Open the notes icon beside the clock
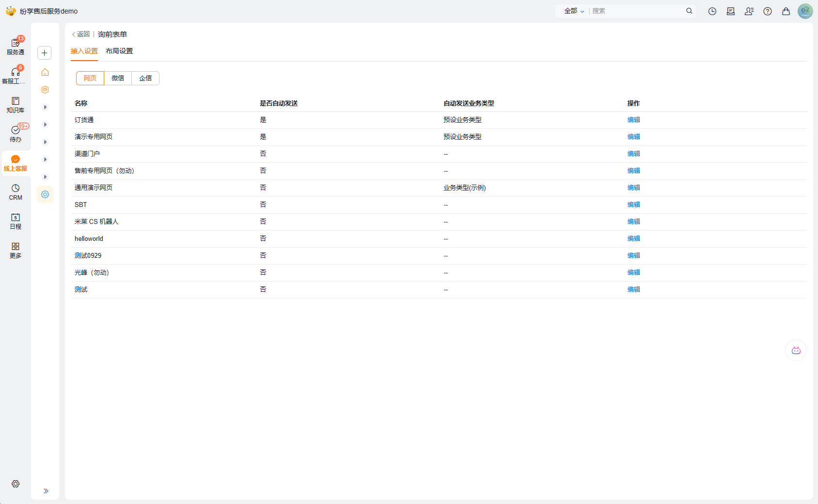818x504 pixels. [731, 11]
